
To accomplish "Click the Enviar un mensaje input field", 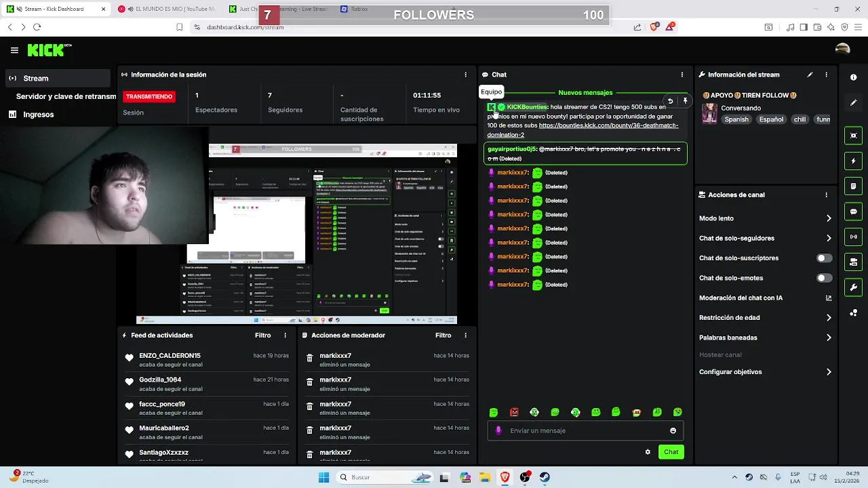I will (x=585, y=430).
